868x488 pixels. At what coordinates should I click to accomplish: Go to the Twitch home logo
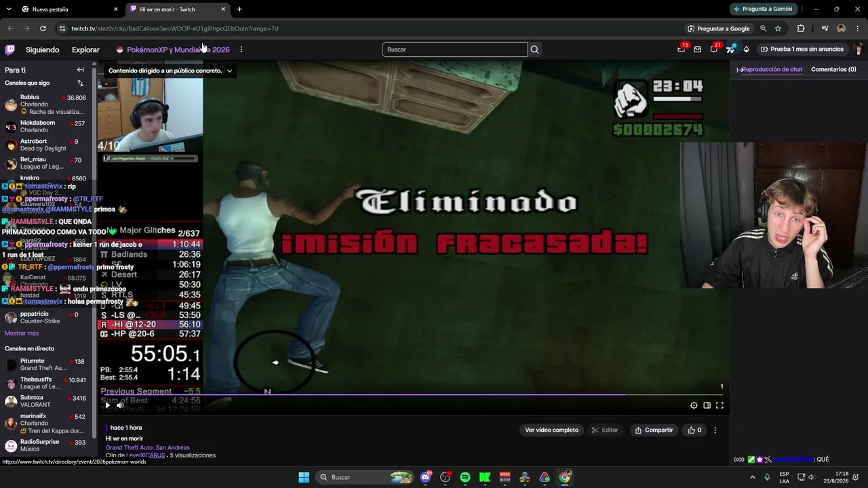10,49
